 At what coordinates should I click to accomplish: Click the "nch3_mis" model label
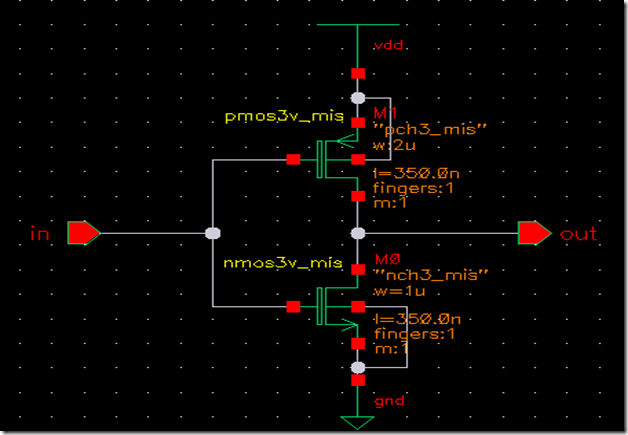[431, 276]
